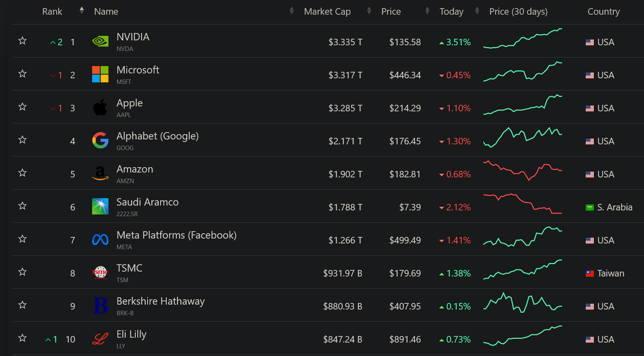This screenshot has width=644, height=356.
Task: Click the Google G logo
Action: [x=100, y=140]
